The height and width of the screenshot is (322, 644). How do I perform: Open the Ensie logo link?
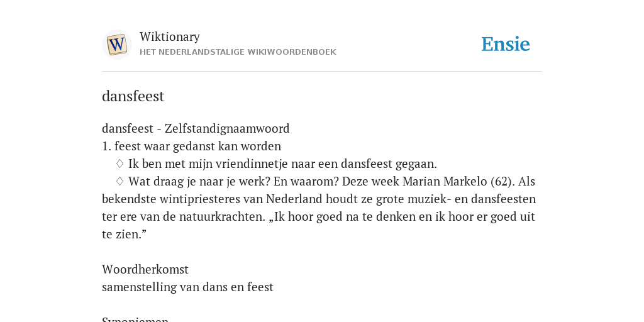pyautogui.click(x=505, y=44)
